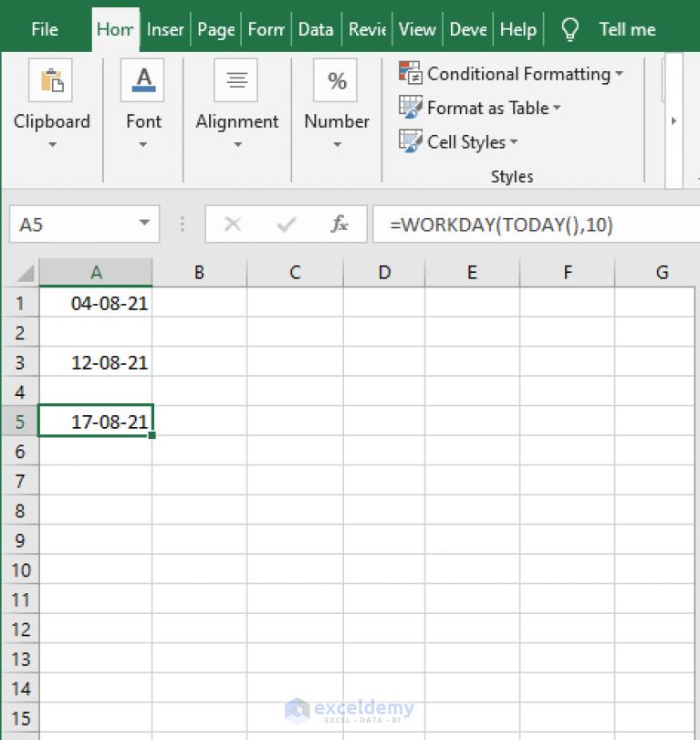This screenshot has width=700, height=740.
Task: Select cell A1 containing 04-08-21
Action: (96, 302)
